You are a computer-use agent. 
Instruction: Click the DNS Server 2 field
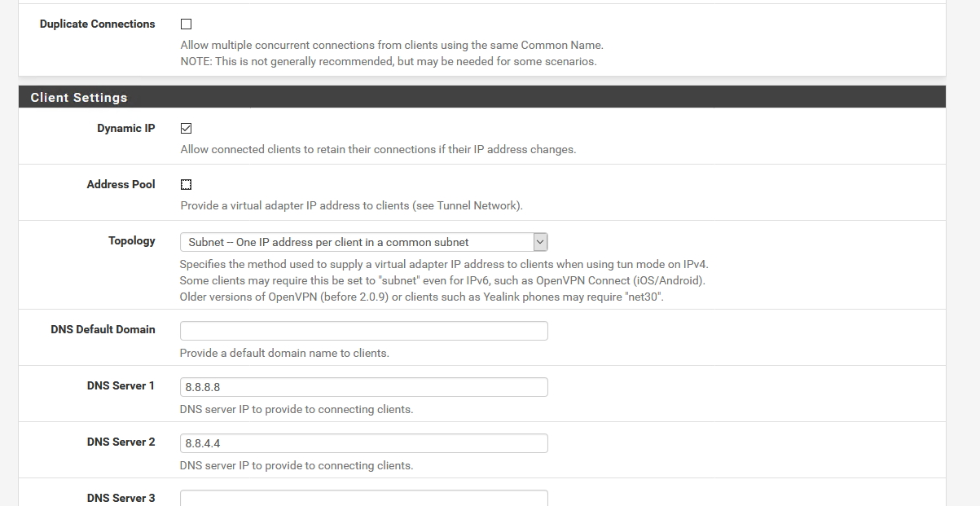[363, 443]
